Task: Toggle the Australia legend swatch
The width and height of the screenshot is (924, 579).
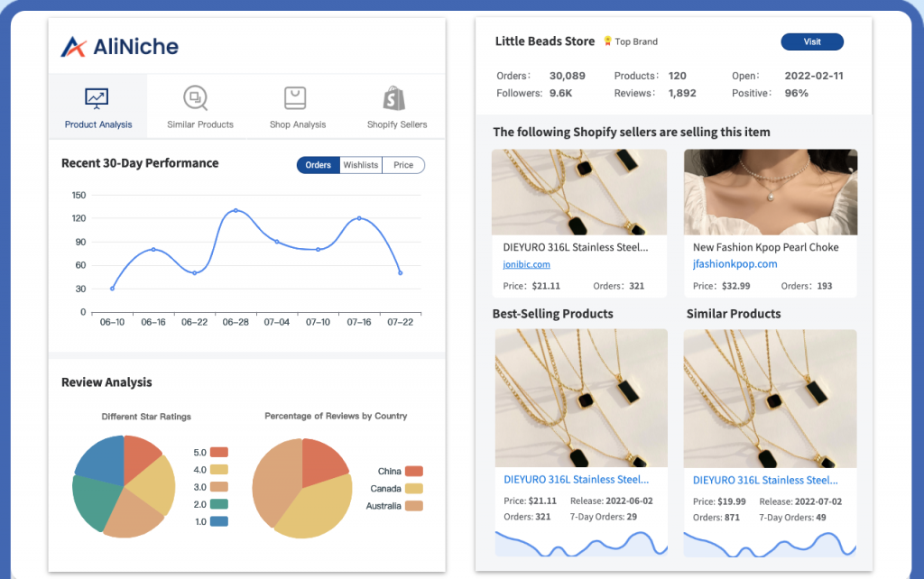Action: click(x=413, y=505)
